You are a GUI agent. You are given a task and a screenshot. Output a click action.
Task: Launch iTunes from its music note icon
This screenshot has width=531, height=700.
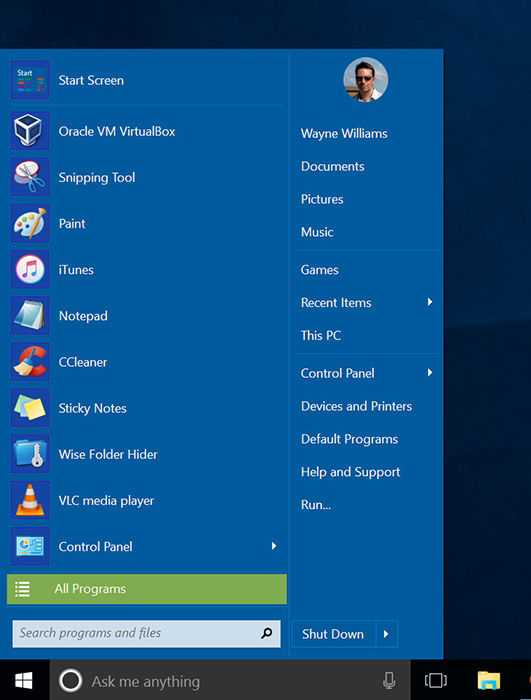pyautogui.click(x=29, y=270)
